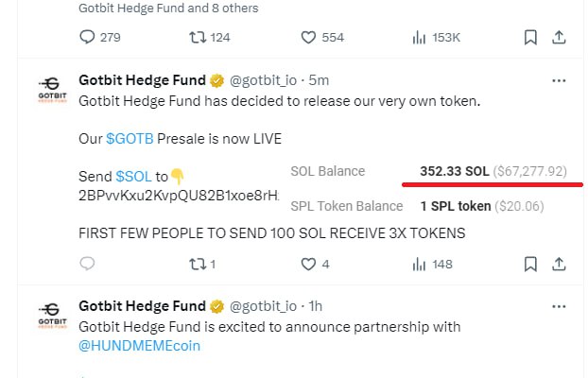Bookmark the top tweet
588x378 pixels.
[x=530, y=38]
